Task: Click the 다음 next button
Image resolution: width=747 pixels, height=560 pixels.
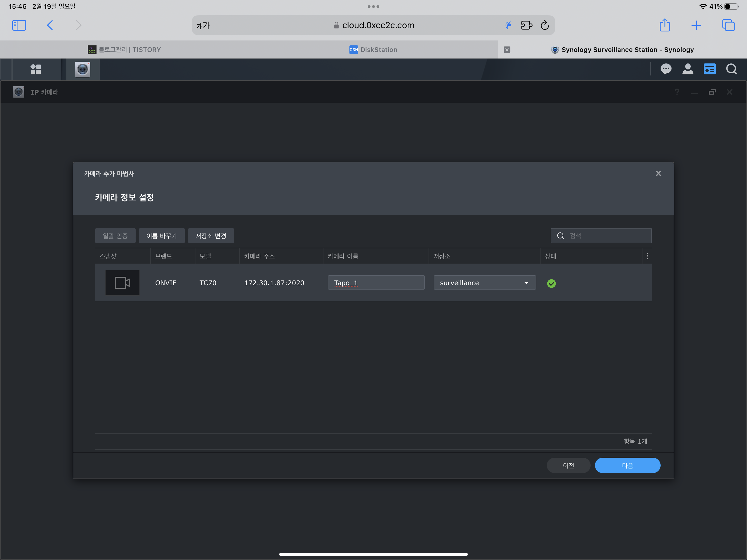Action: click(627, 465)
